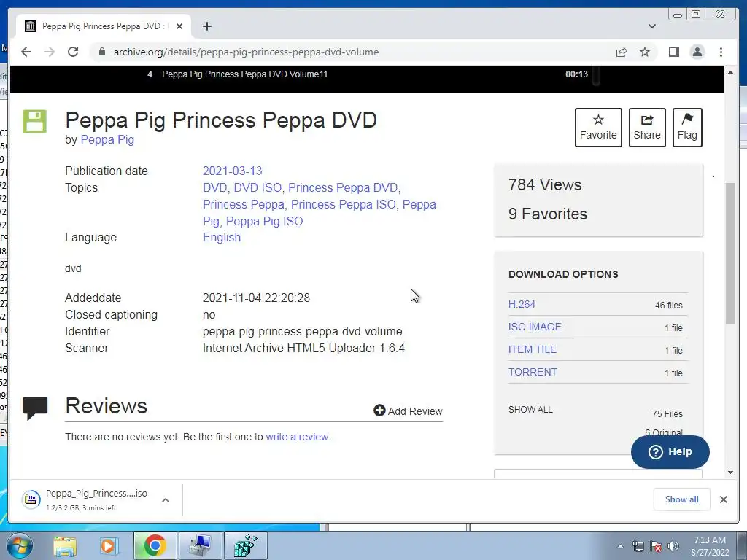
Task: Click SHOW ALL download options
Action: (x=530, y=410)
